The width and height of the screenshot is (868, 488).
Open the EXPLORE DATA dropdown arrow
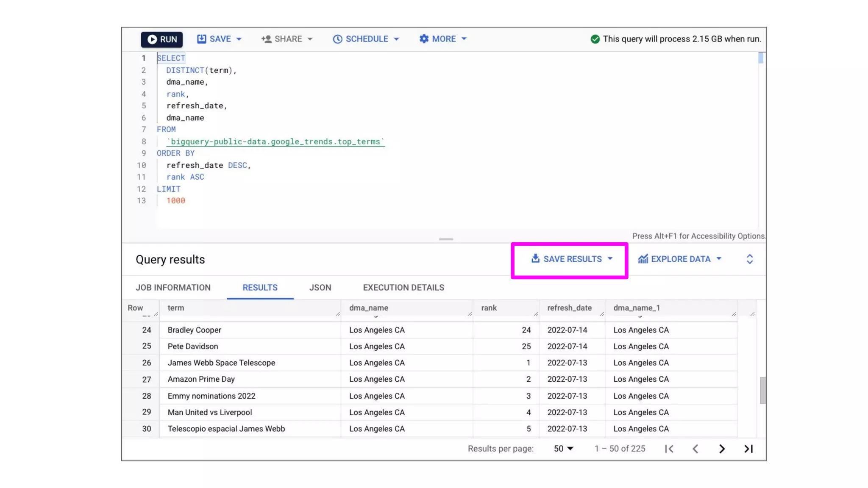pos(719,259)
